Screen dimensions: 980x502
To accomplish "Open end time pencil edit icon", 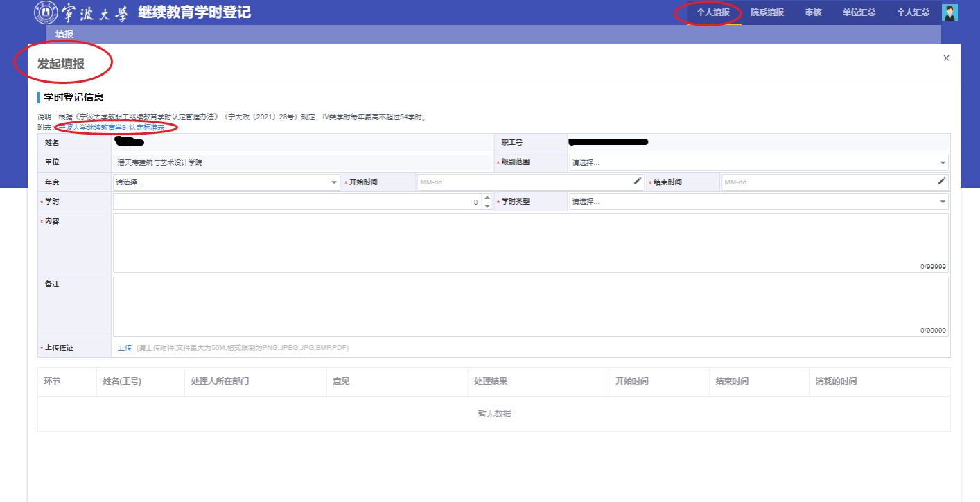I will [942, 181].
